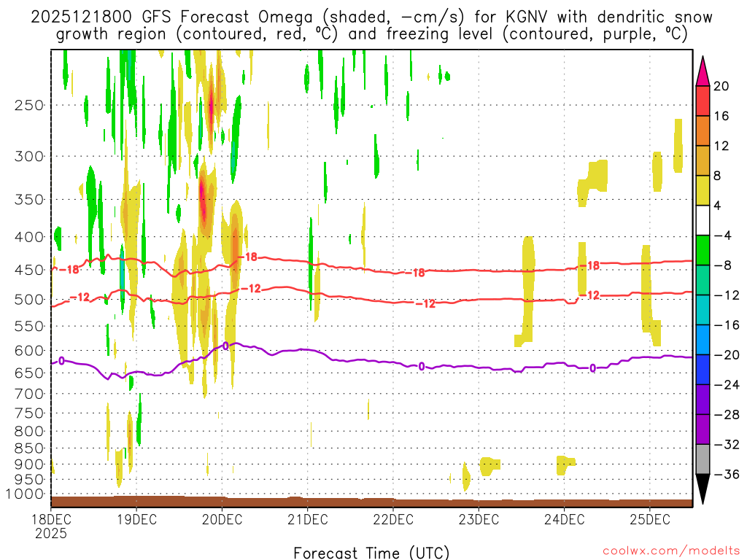Click the orange colorbar segment between 12 and 16
Image resolution: width=747 pixels, height=560 pixels.
coord(703,131)
